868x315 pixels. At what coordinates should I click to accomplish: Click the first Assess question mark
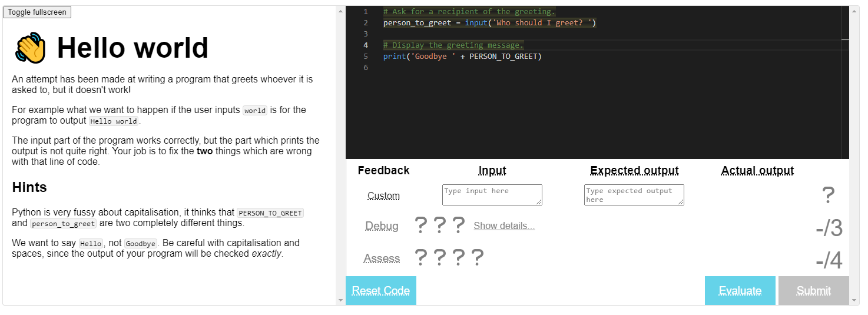420,257
